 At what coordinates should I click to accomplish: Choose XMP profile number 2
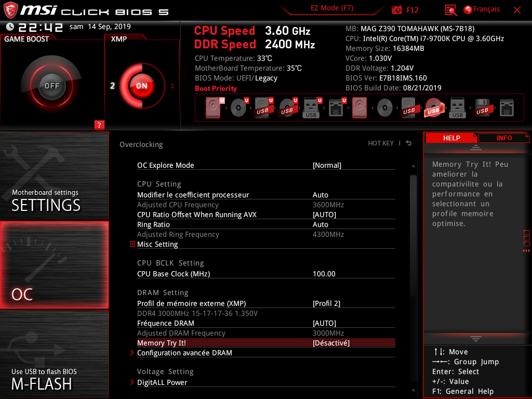(112, 86)
